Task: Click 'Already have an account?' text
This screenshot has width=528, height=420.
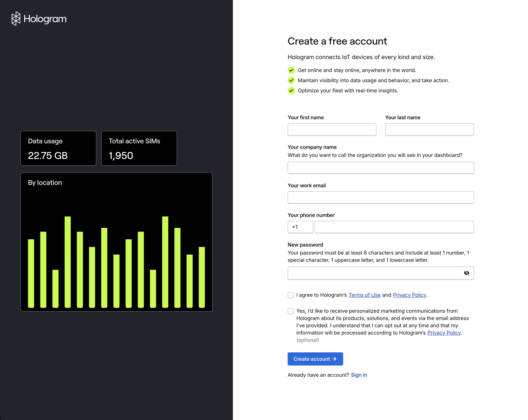Action: 318,375
